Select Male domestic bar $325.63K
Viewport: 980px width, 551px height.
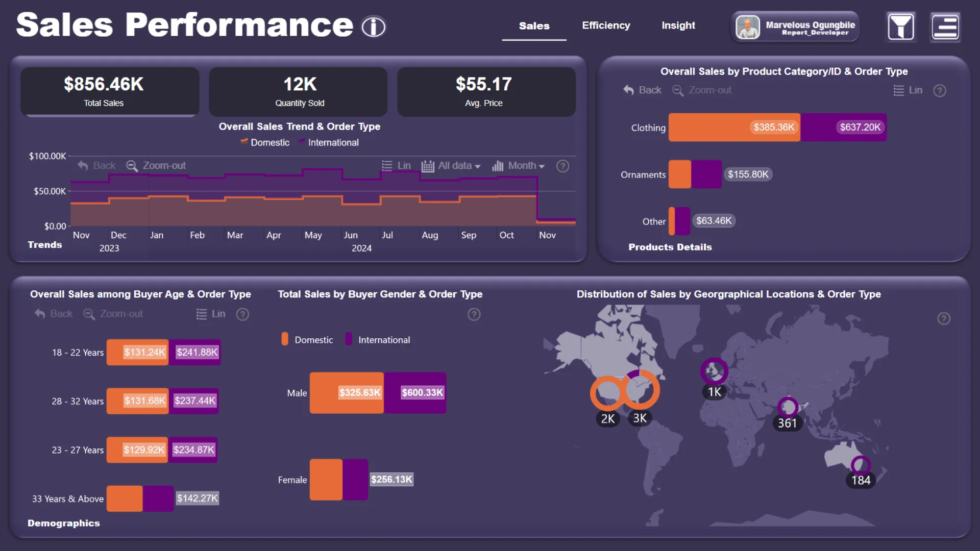(347, 392)
